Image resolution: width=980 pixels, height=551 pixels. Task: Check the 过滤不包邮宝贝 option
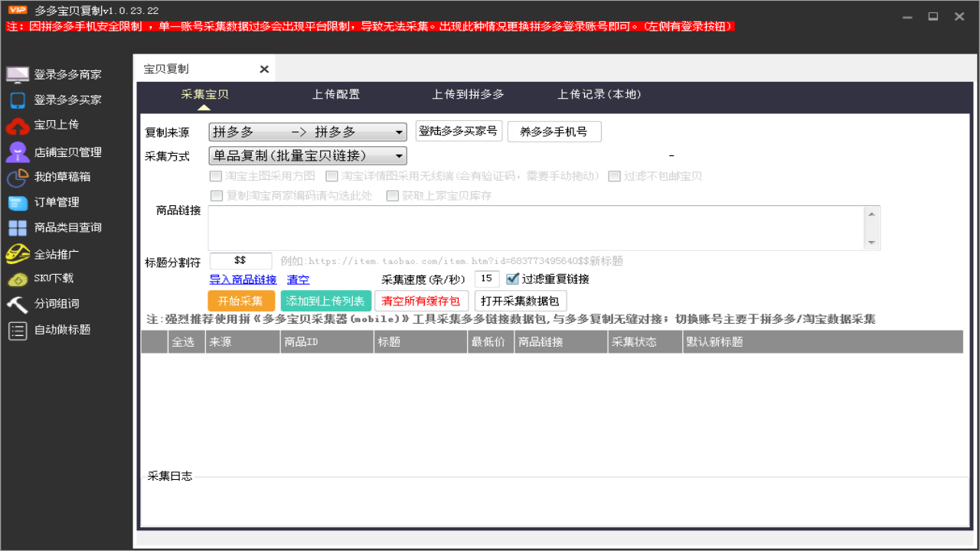pyautogui.click(x=614, y=176)
